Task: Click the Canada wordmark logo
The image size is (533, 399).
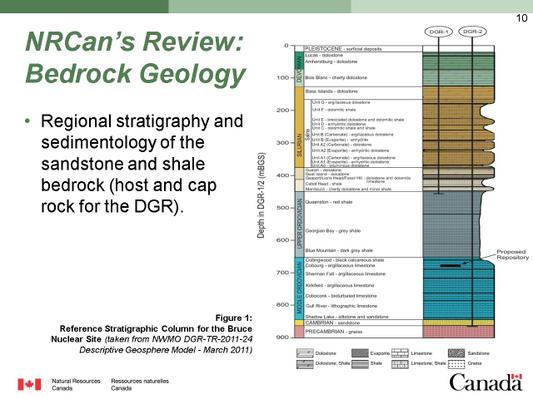Action: tap(485, 382)
